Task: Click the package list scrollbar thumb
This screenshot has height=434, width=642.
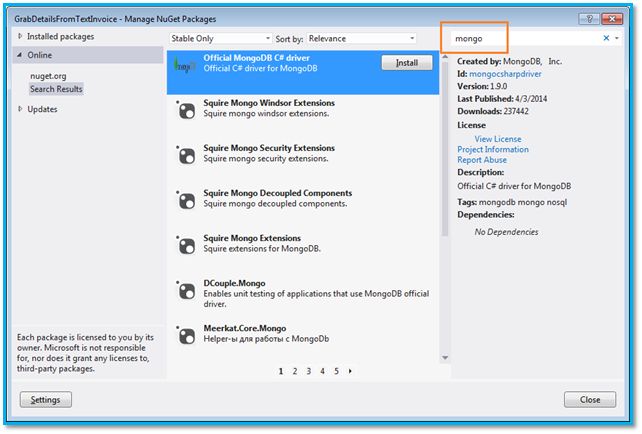Action: [445, 149]
